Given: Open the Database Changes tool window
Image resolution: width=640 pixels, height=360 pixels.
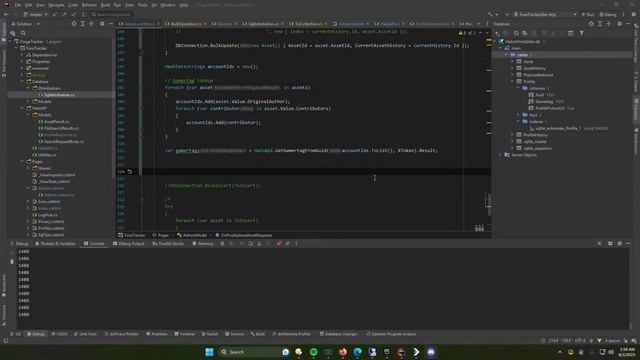Looking at the screenshot, I should (x=338, y=334).
